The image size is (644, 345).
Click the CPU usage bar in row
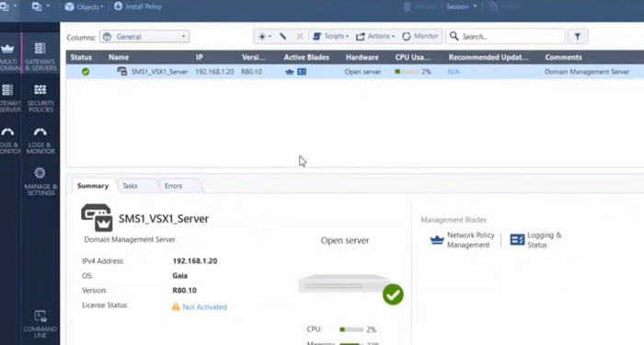[407, 72]
